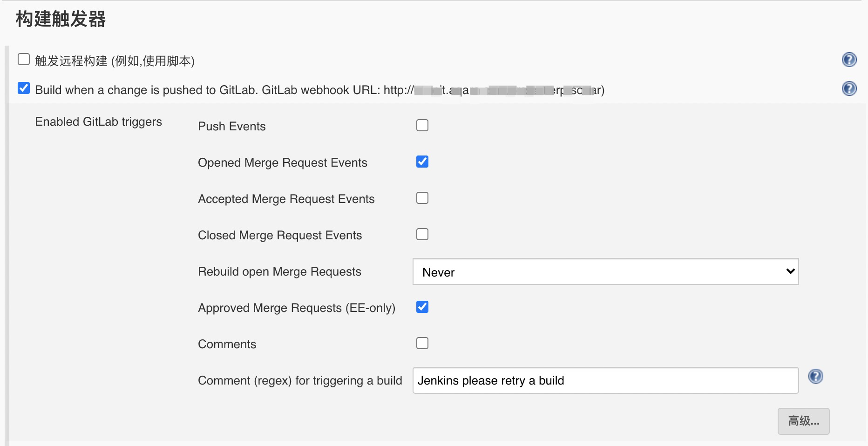Image resolution: width=868 pixels, height=446 pixels.
Task: Click the GitLab webhook URL text
Action: click(x=494, y=90)
